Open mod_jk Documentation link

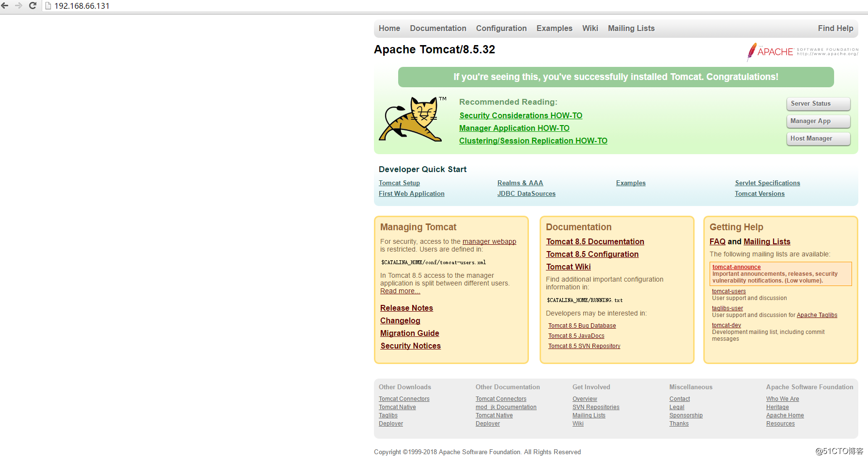506,407
